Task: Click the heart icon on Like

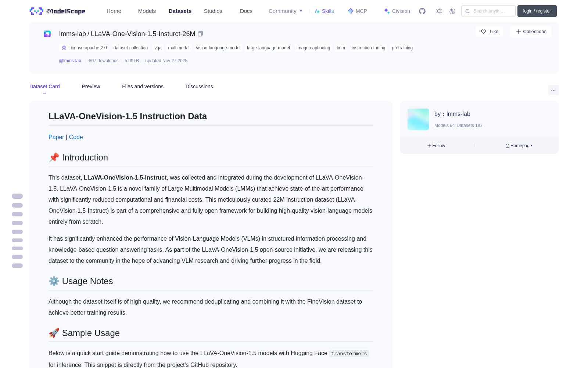Action: (x=484, y=32)
